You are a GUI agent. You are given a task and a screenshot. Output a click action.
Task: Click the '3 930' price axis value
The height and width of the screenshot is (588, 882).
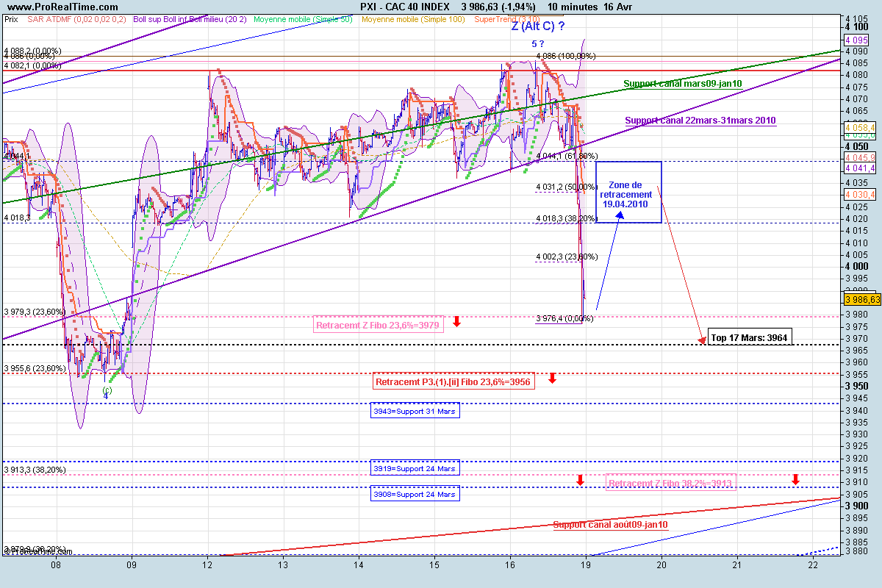858,434
